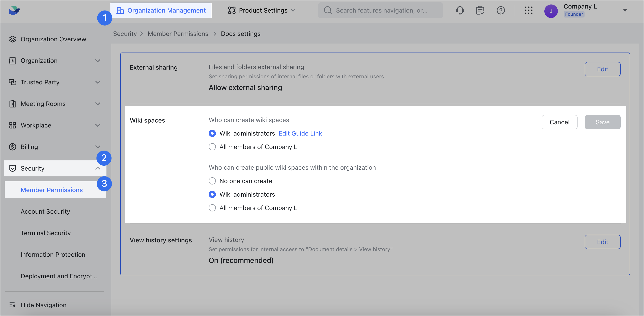Collapse the Security section chevron
Image resolution: width=644 pixels, height=316 pixels.
coord(98,168)
